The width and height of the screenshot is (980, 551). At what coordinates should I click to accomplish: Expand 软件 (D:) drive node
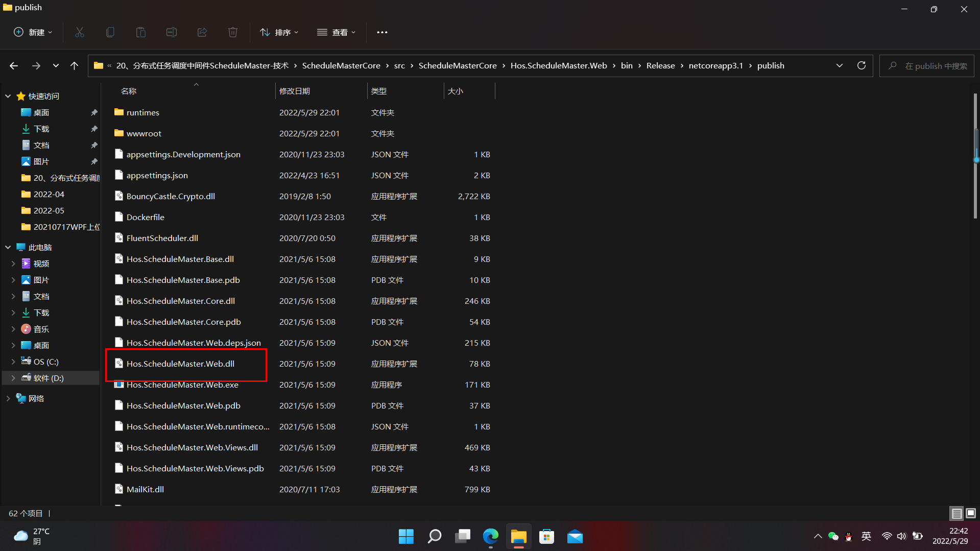13,378
